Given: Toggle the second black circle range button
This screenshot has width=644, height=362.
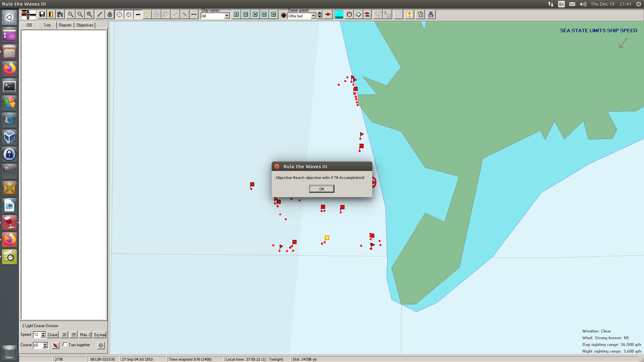Looking at the screenshot, I should tap(128, 14).
